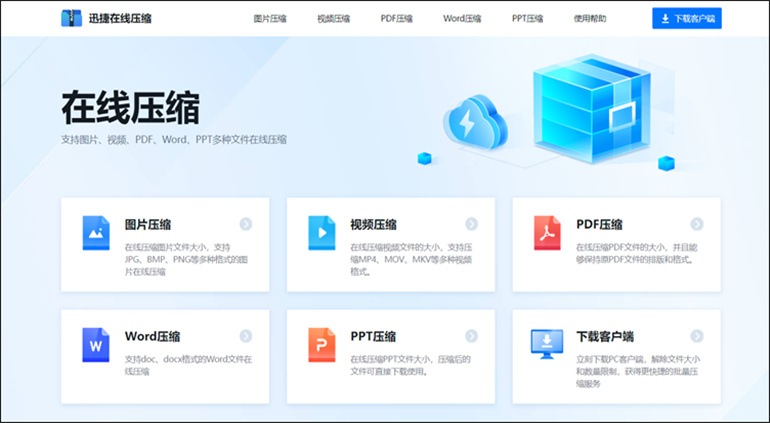Open the PPT压缩 nav menu item

coord(527,19)
